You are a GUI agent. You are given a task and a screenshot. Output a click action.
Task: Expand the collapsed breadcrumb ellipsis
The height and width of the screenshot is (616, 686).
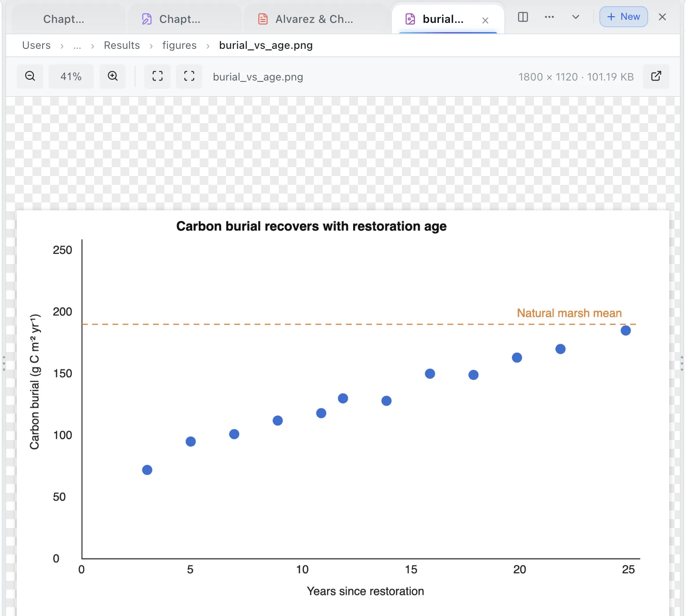(x=77, y=45)
